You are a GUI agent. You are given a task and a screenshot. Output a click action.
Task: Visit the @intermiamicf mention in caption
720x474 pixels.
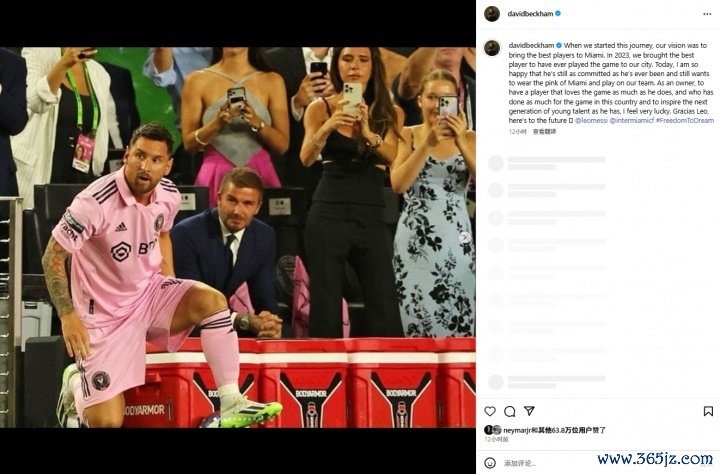[632, 120]
